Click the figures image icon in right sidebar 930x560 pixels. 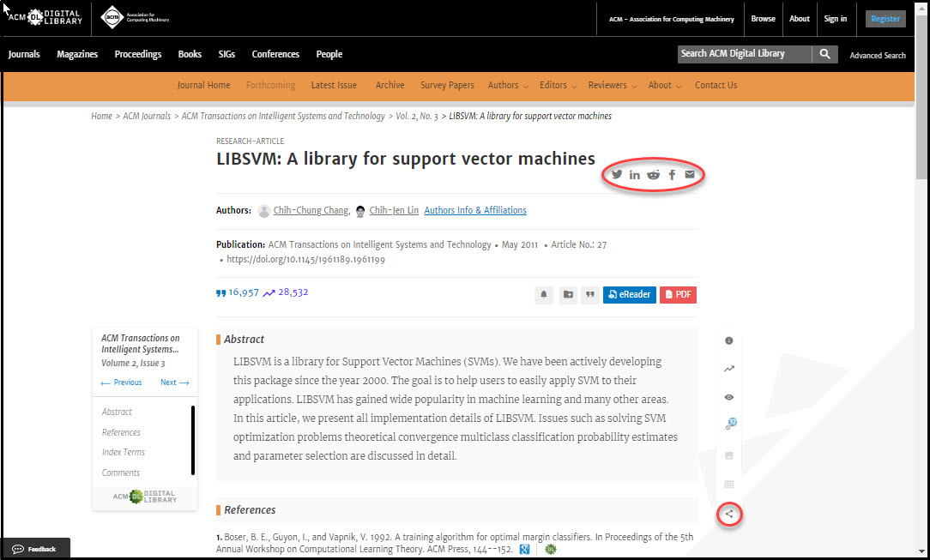click(x=729, y=455)
